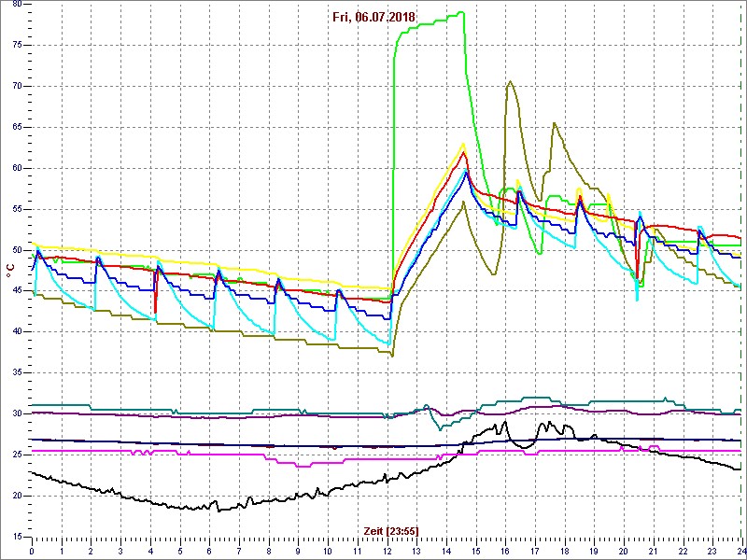
Task: Select the '60' tick label on the temperature axis
Action: click(x=15, y=168)
